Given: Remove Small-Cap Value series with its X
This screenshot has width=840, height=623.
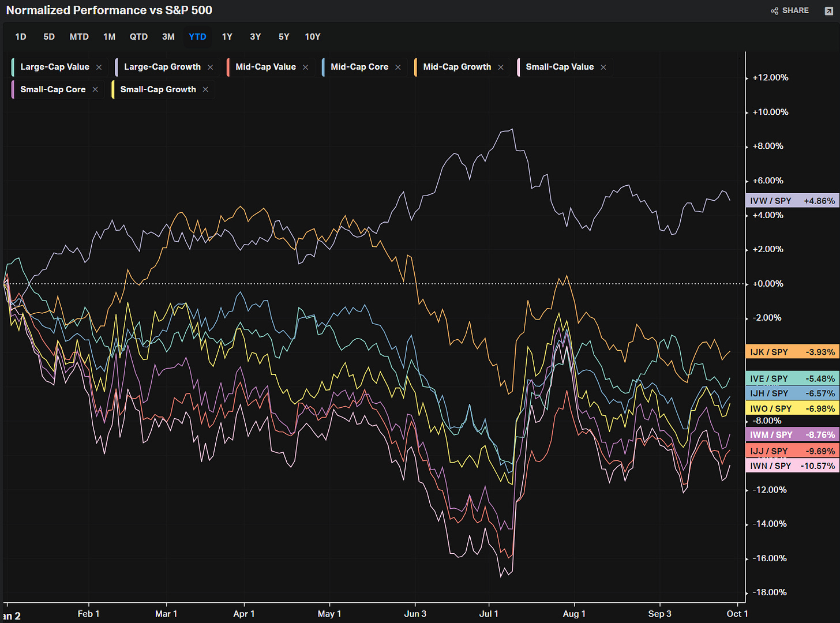Looking at the screenshot, I should coord(603,67).
